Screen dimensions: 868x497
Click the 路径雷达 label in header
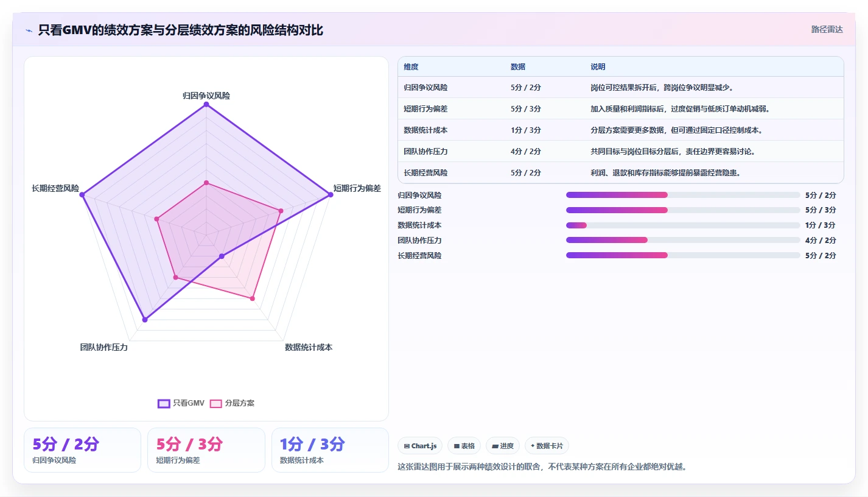(827, 29)
